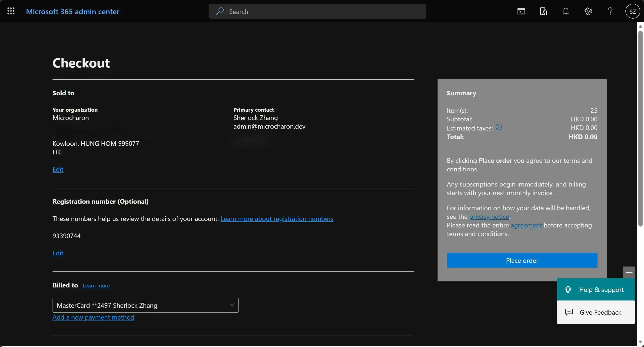The image size is (644, 347).
Task: Click the Search input field
Action: pos(318,11)
